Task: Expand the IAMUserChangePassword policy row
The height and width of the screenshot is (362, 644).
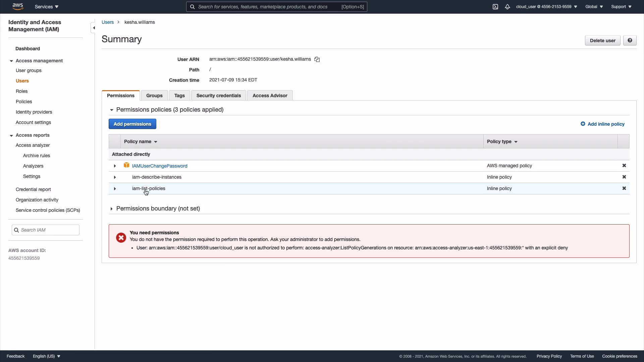Action: 115,166
